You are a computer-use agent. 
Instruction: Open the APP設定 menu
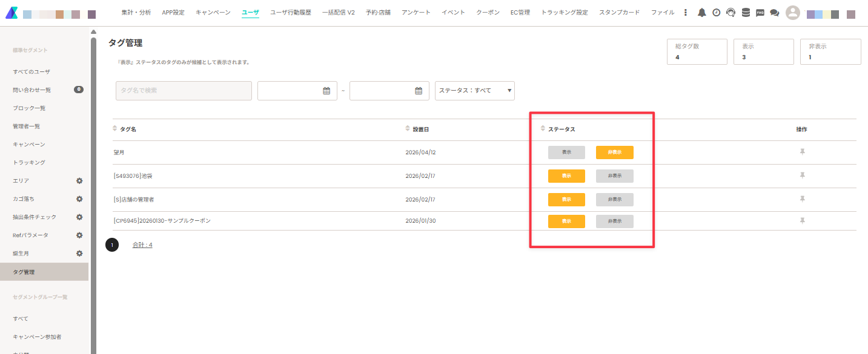point(173,13)
